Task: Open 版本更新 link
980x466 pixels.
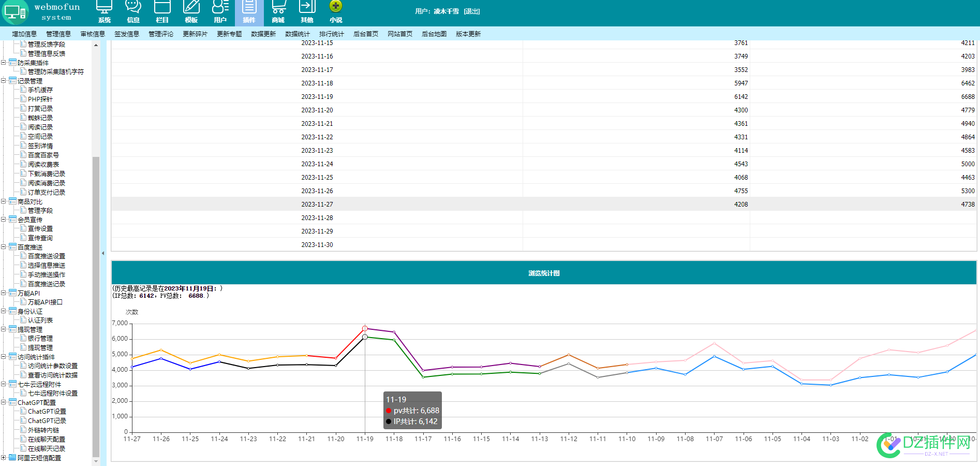Action: [468, 34]
